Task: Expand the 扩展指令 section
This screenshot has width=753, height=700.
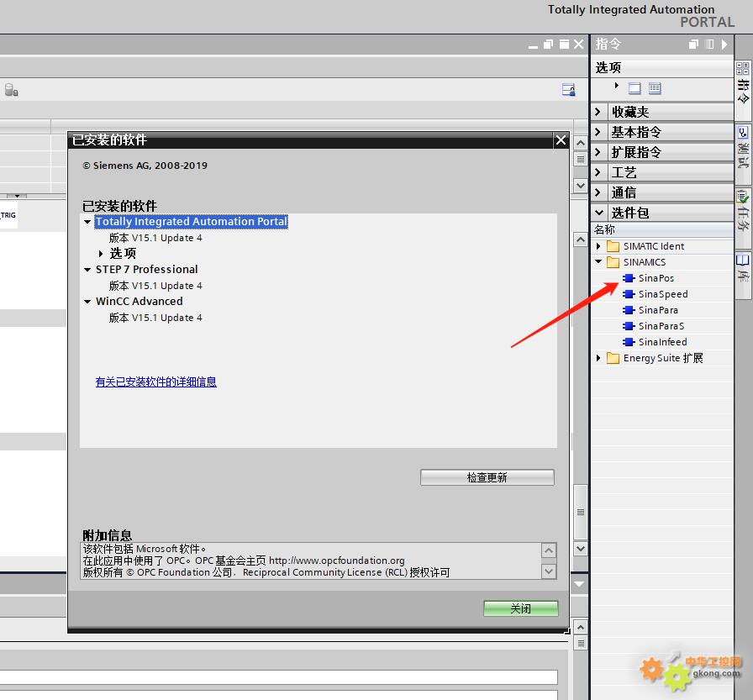Action: click(598, 152)
